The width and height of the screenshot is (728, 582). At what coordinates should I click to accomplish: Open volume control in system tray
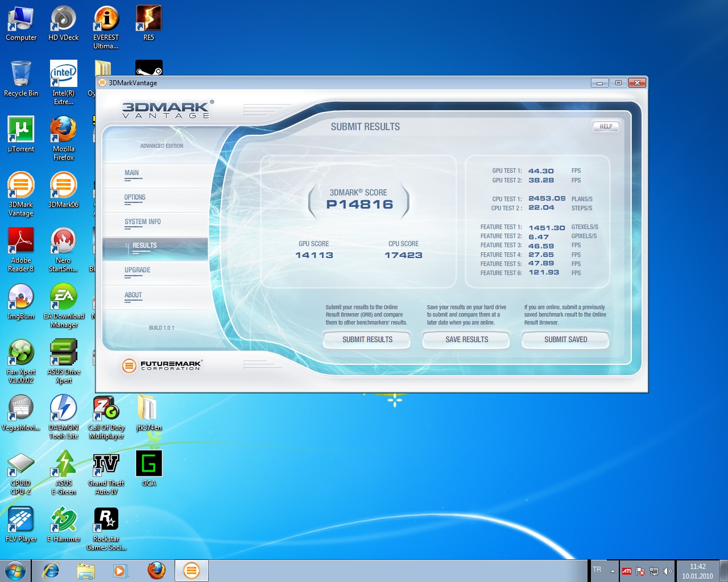[x=668, y=571]
